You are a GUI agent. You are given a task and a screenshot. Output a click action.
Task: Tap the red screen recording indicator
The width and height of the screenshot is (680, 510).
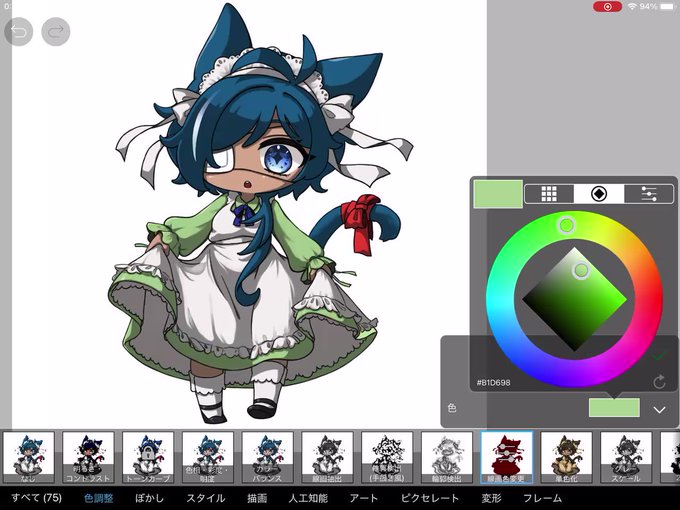(608, 7)
